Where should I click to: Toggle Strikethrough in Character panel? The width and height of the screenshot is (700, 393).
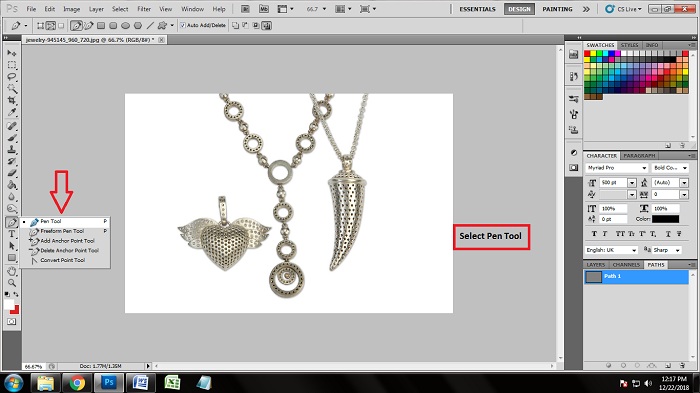pos(679,234)
